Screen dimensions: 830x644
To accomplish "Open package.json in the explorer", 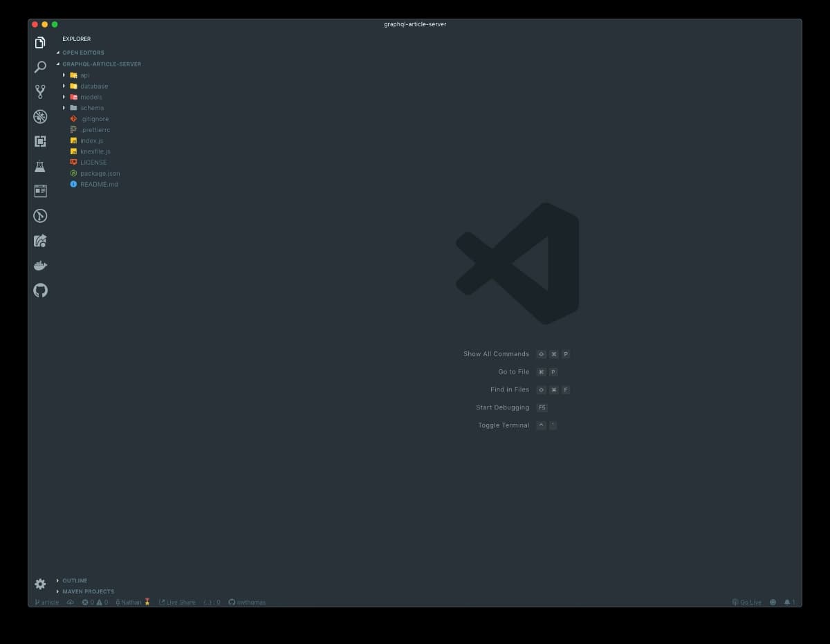I will 100,174.
